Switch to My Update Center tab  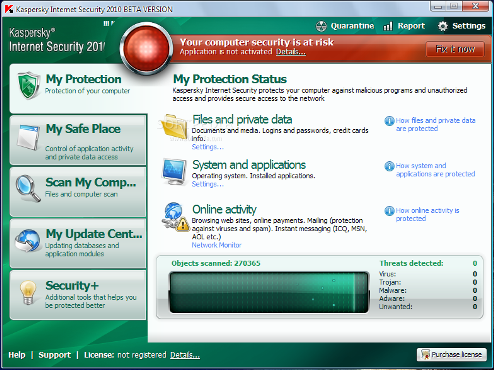pyautogui.click(x=78, y=243)
